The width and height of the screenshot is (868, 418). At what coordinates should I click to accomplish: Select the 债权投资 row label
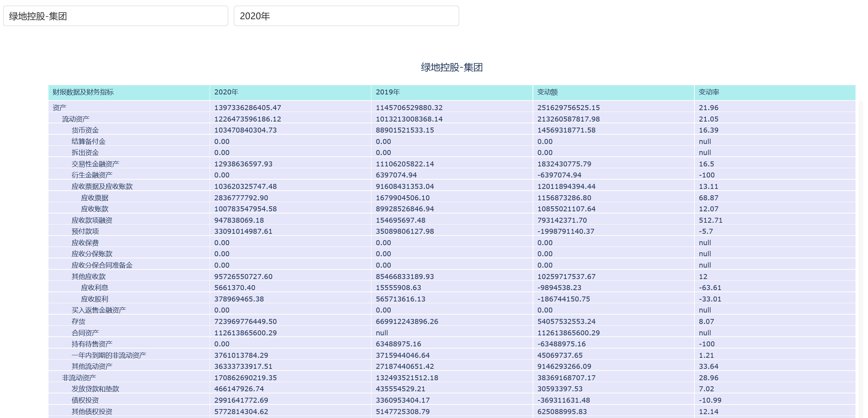click(85, 400)
